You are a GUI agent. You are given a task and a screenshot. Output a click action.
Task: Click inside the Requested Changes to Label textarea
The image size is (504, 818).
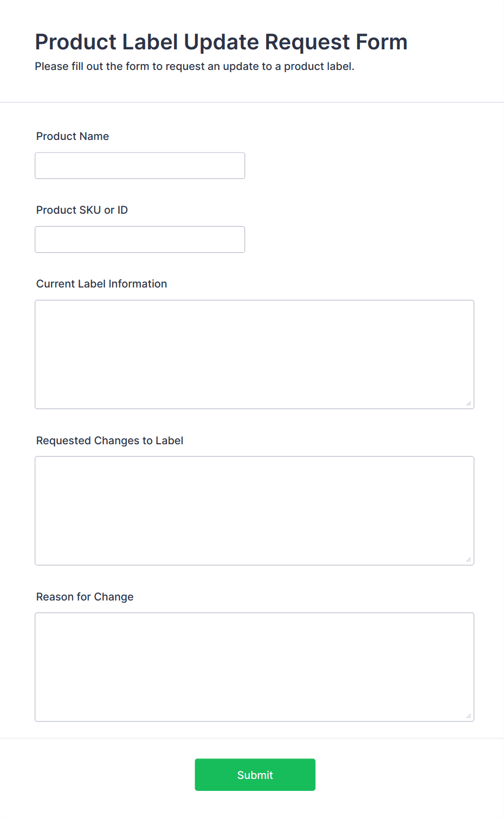[254, 509]
